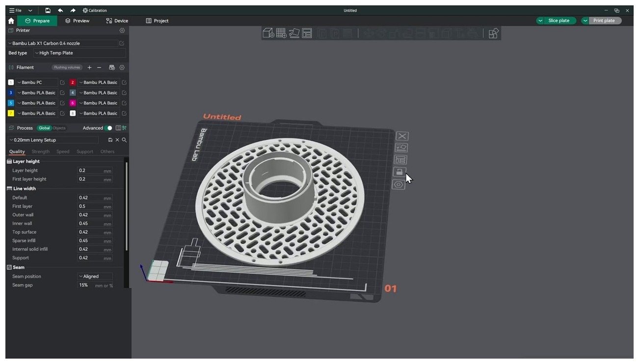This screenshot has width=639, height=364.
Task: Open the Speed settings tab
Action: (x=63, y=152)
